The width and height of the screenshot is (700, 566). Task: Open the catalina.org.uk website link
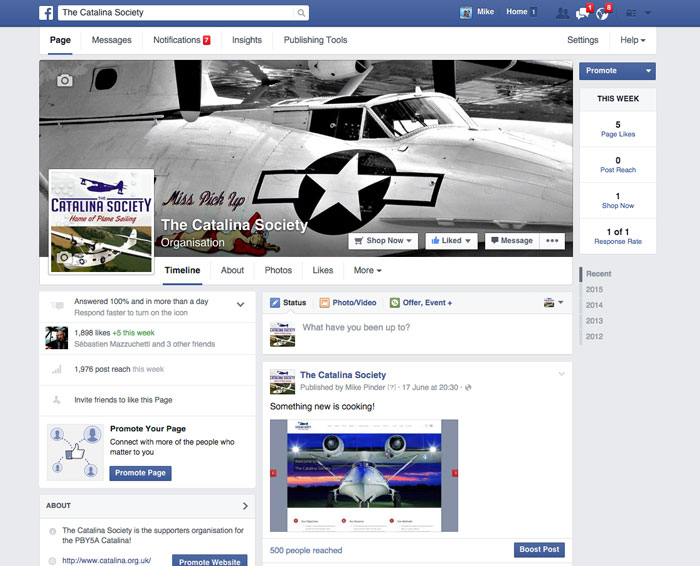106,561
